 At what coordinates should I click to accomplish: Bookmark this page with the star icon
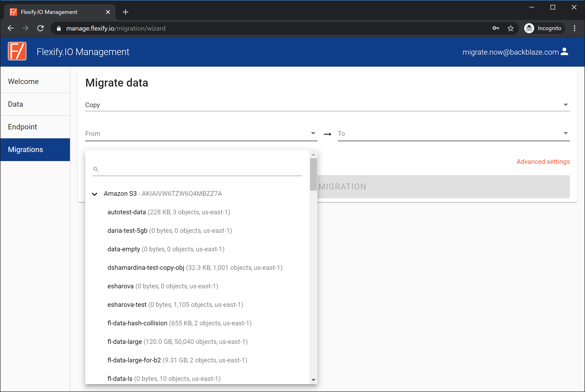click(510, 28)
